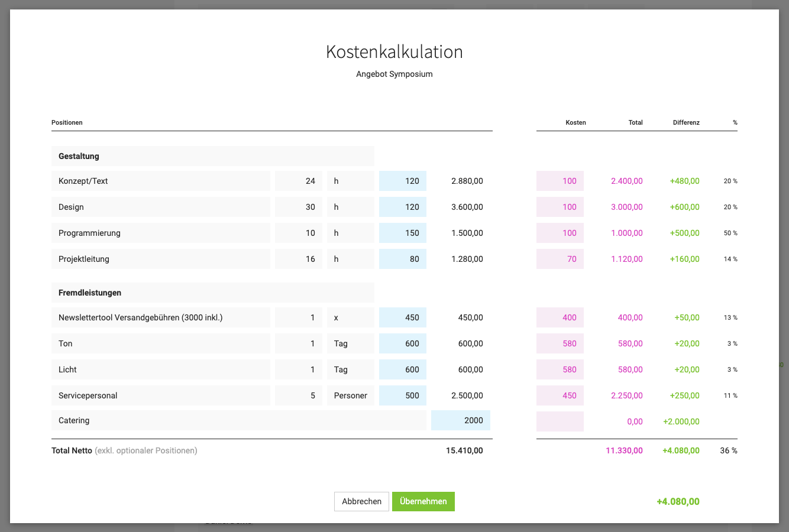
Task: Edit the Servicepersonal unit field Personen
Action: [x=351, y=395]
